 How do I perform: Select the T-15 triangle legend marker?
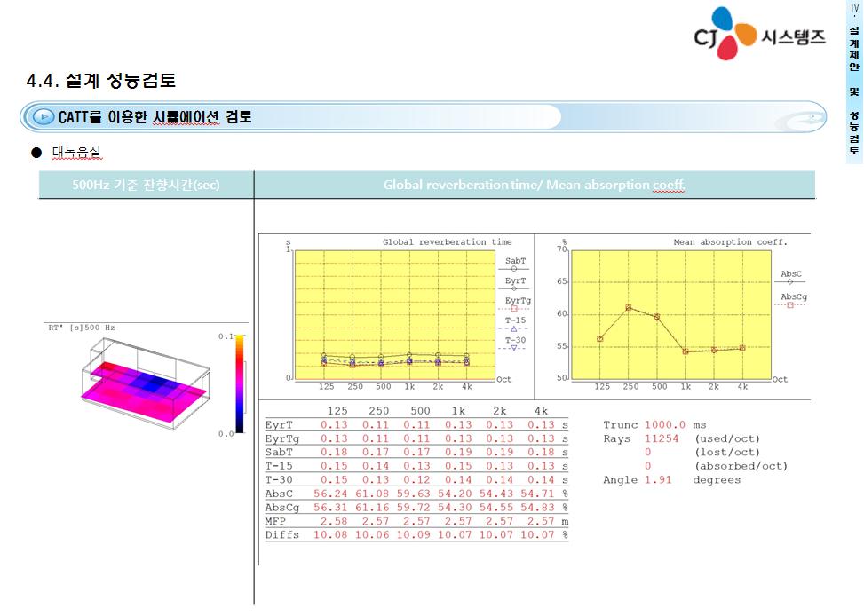514,328
